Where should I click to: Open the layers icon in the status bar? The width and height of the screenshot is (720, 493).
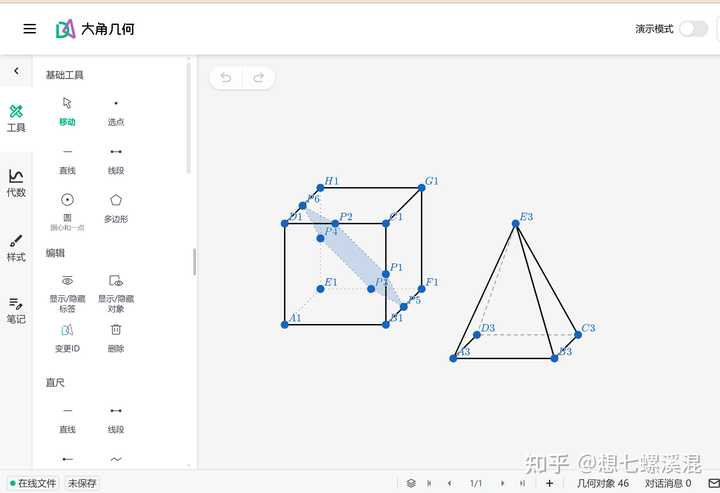pos(411,483)
